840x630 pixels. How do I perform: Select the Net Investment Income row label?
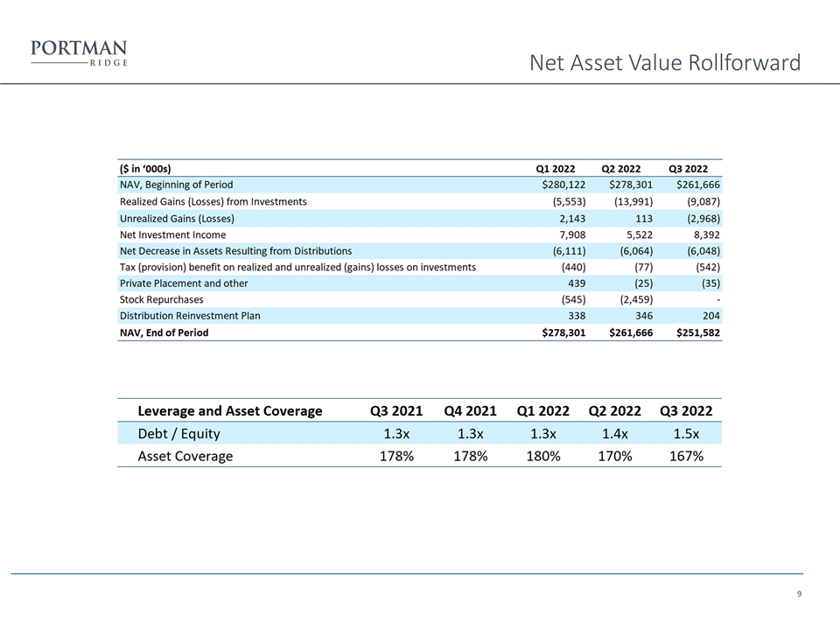[x=172, y=234]
